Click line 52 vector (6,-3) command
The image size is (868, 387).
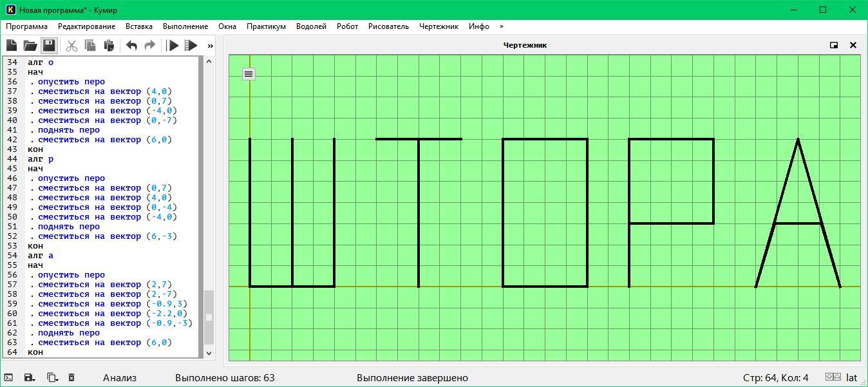coord(108,236)
